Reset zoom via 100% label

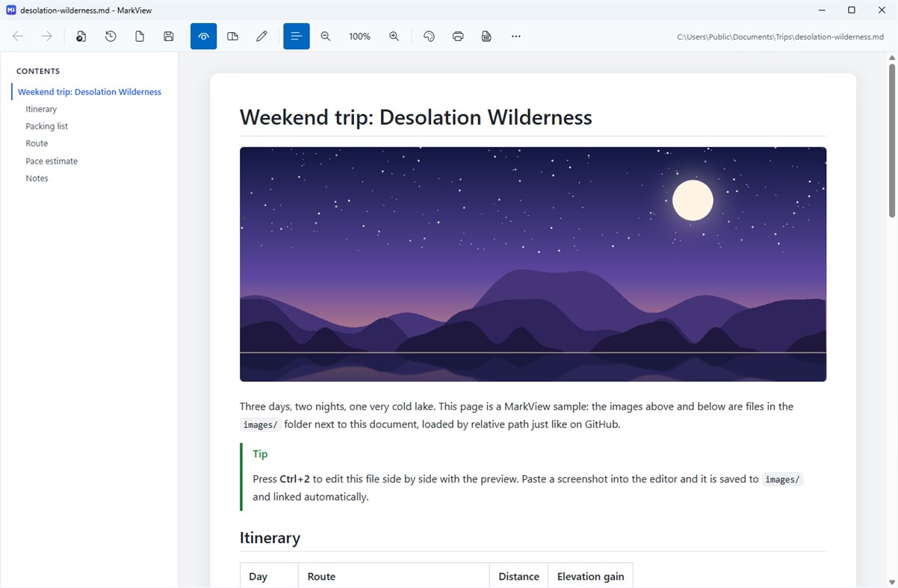point(359,36)
